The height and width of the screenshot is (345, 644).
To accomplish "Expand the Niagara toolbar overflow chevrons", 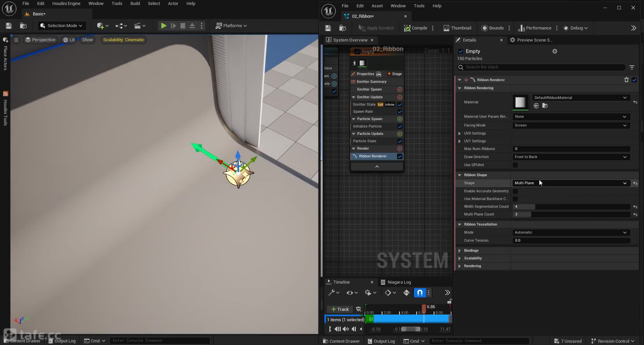I will [633, 28].
